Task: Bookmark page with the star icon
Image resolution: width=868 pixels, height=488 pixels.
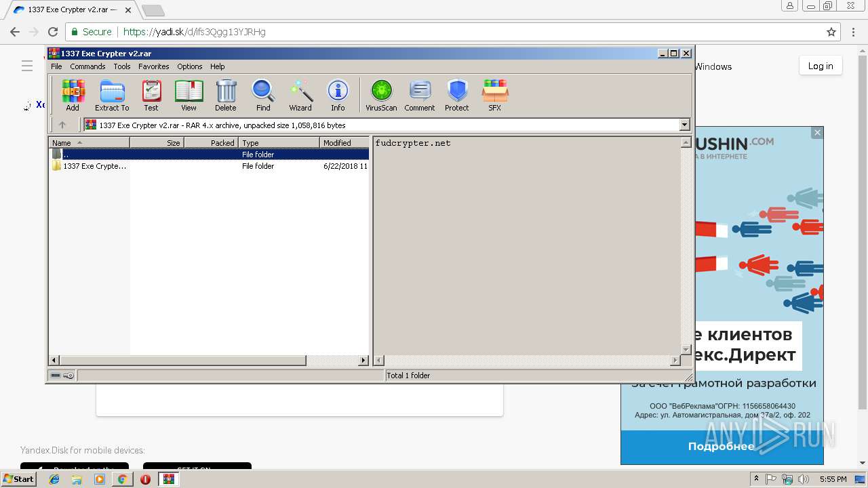Action: point(831,32)
